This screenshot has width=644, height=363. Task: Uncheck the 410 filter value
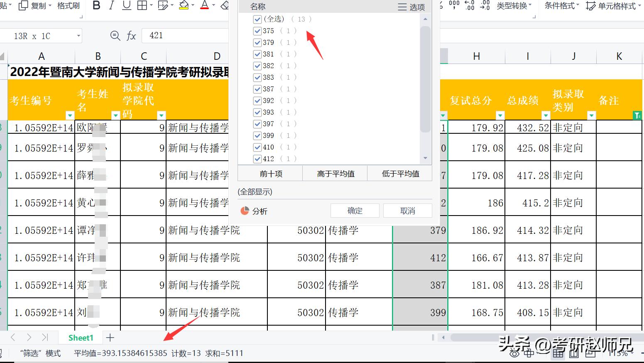257,147
